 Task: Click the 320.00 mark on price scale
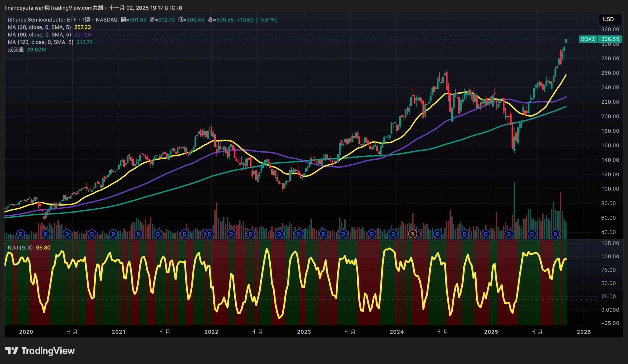[610, 29]
